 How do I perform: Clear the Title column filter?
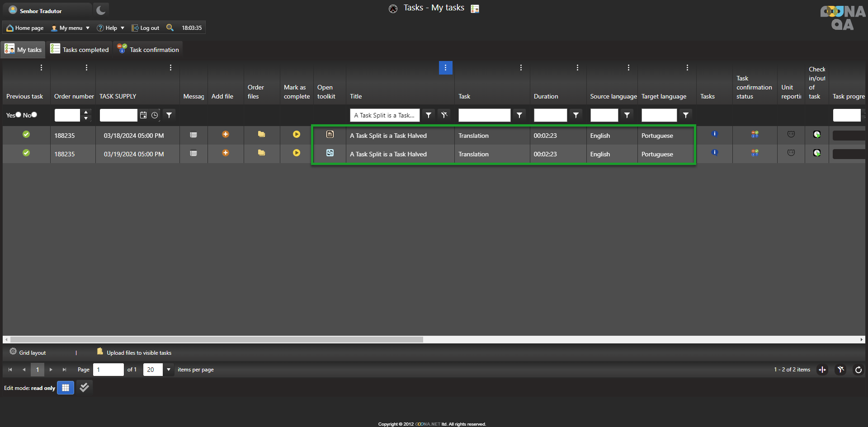[444, 115]
